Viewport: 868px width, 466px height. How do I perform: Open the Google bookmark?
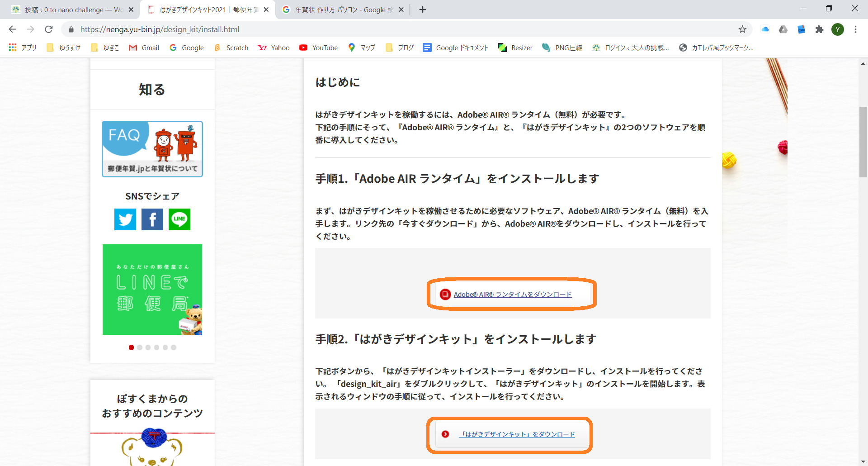187,48
